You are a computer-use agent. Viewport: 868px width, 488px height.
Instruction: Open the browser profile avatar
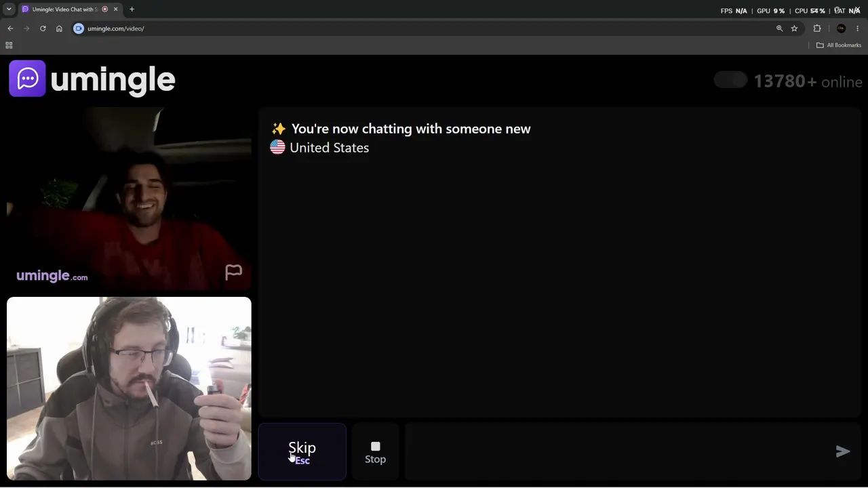pos(842,28)
